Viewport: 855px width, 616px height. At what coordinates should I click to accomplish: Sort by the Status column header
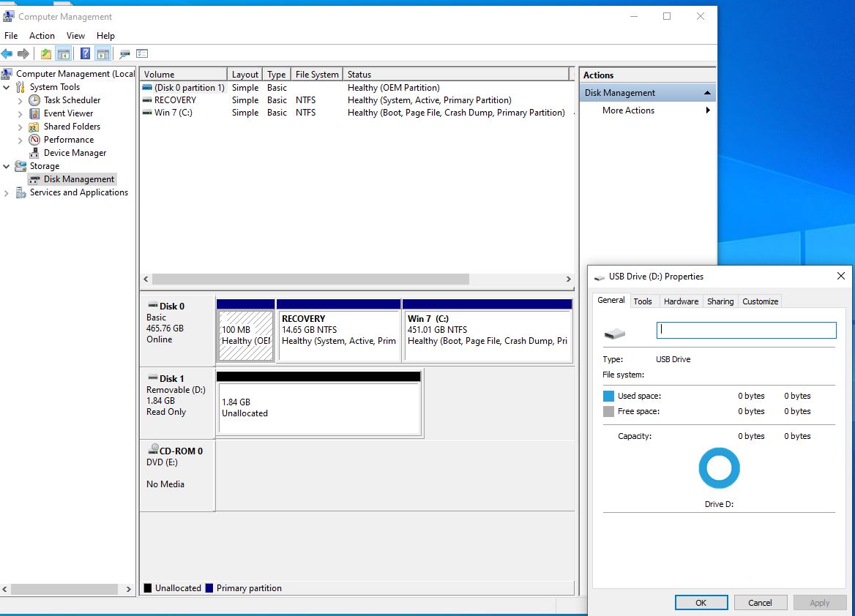pyautogui.click(x=456, y=74)
